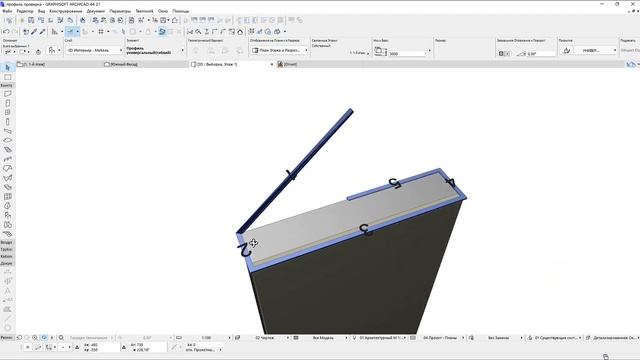640x360 pixels.
Task: Toggle Grid Snap button
Action: pos(101,31)
